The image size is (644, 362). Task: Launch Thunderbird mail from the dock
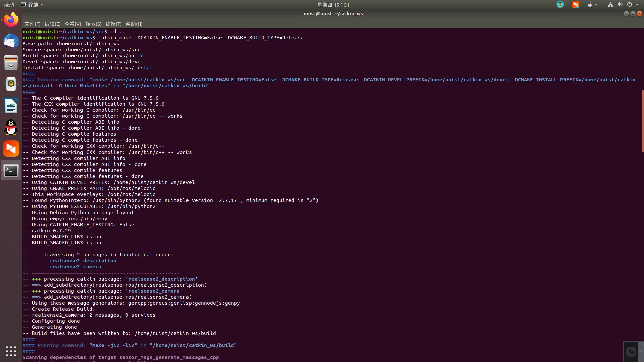[x=11, y=41]
